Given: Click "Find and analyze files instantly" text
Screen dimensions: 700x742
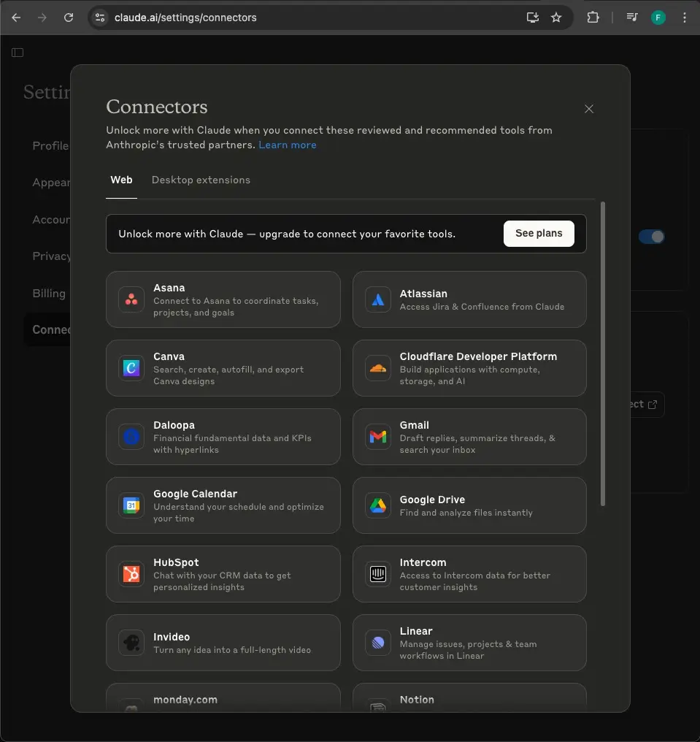Looking at the screenshot, I should point(466,513).
